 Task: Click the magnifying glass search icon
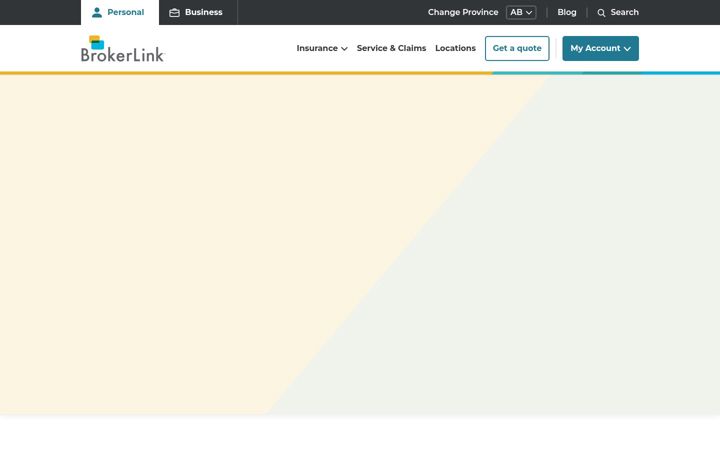pos(601,13)
